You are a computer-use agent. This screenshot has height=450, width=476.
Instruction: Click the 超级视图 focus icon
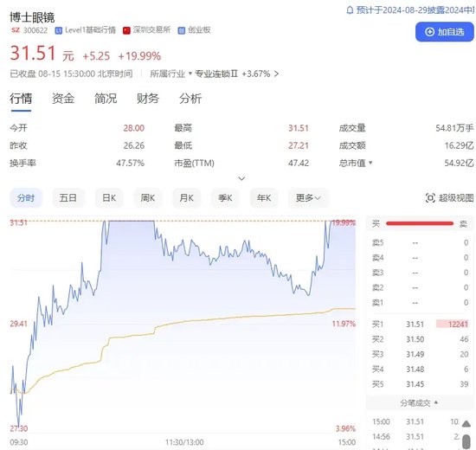pyautogui.click(x=430, y=198)
